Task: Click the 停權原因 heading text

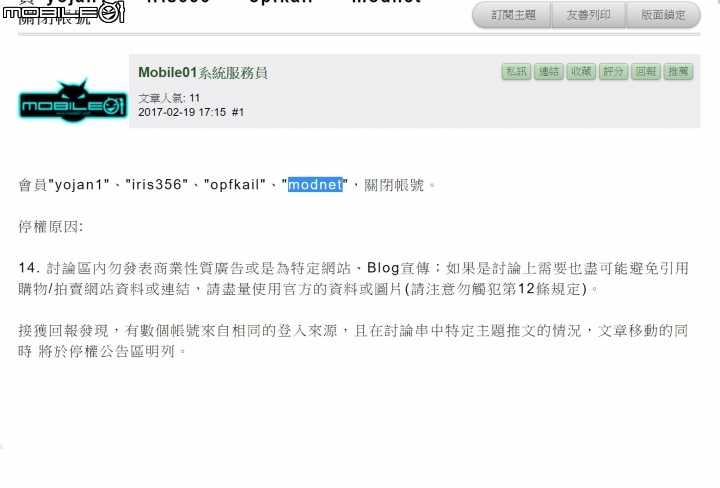Action: 51,227
